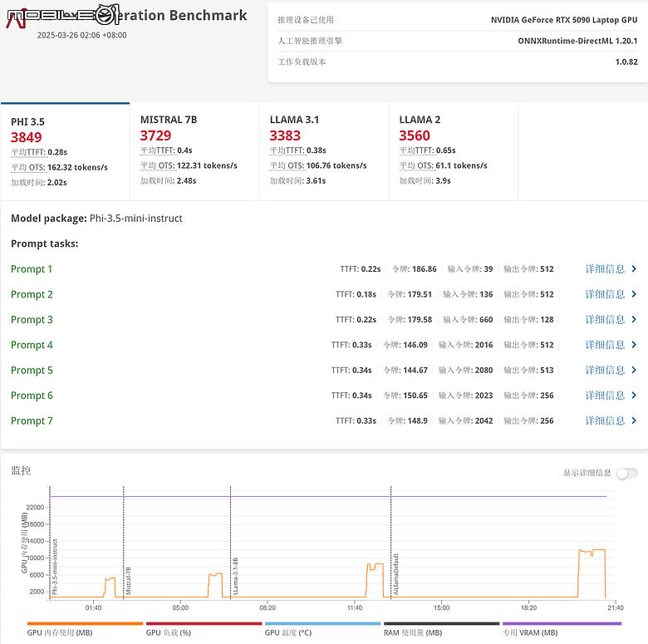
Task: Click the 22000 memory axis label
Action: (x=35, y=507)
